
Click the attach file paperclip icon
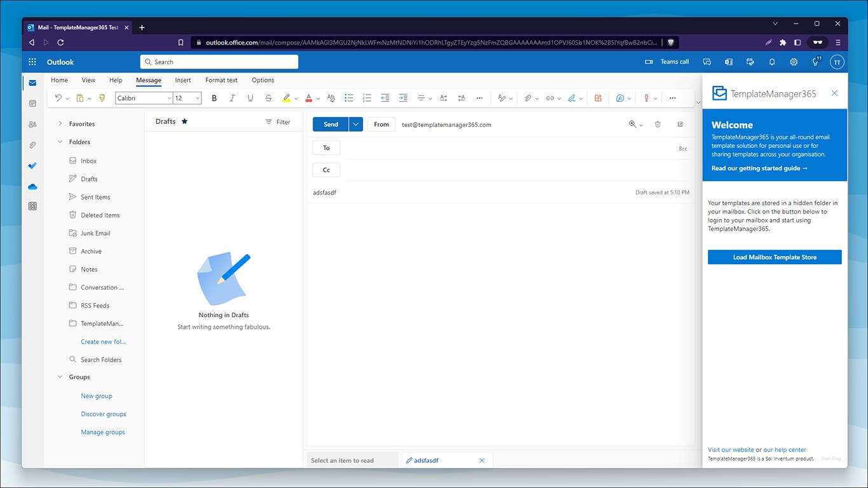527,98
